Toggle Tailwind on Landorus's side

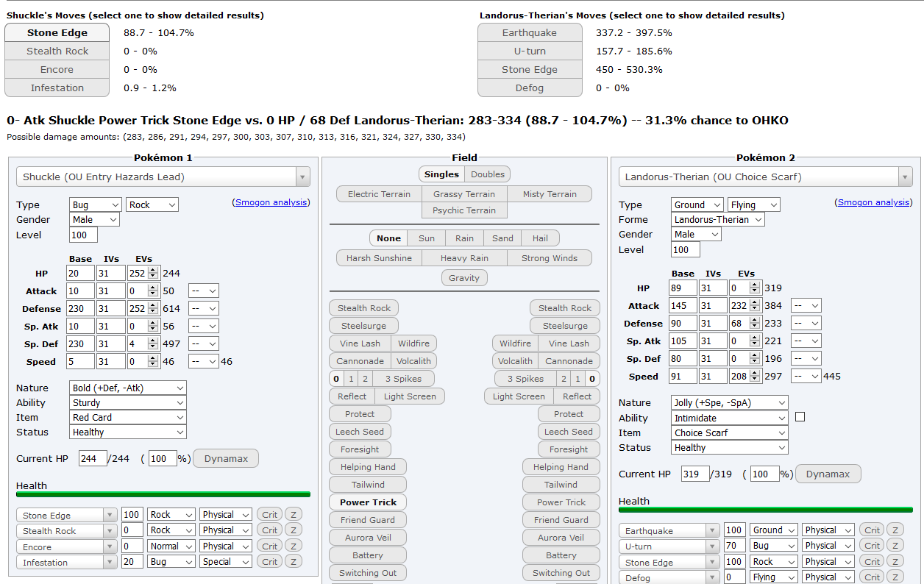pyautogui.click(x=561, y=485)
